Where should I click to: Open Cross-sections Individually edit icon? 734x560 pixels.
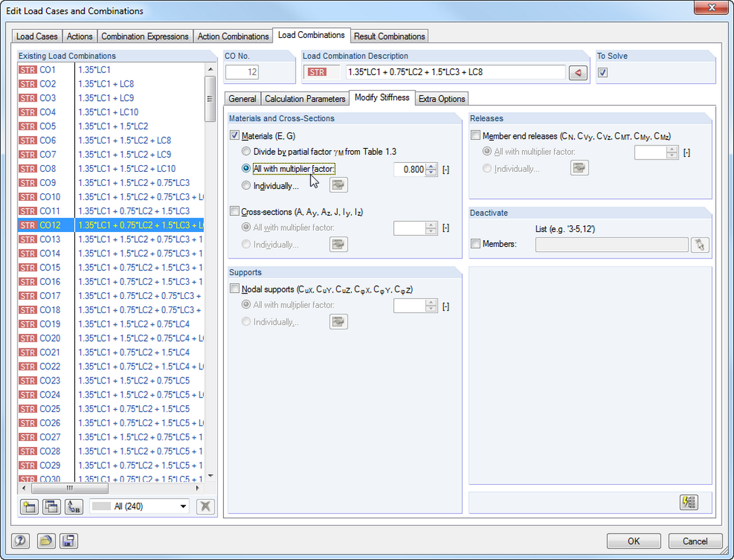pos(338,244)
